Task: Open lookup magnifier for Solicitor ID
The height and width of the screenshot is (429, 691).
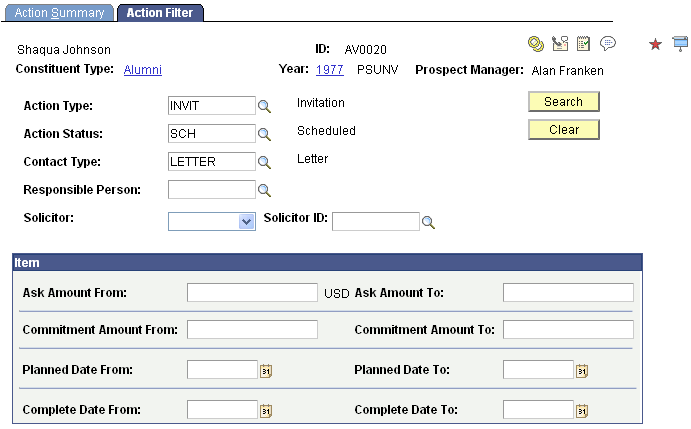Action: pyautogui.click(x=428, y=222)
